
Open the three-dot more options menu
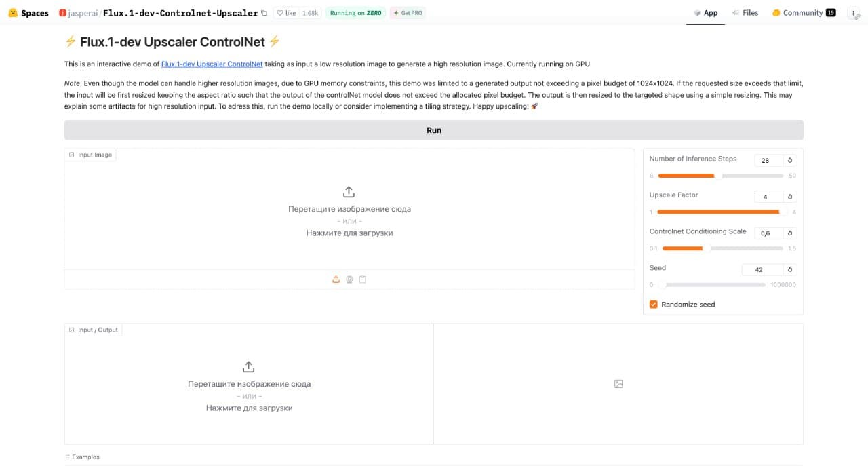click(853, 13)
